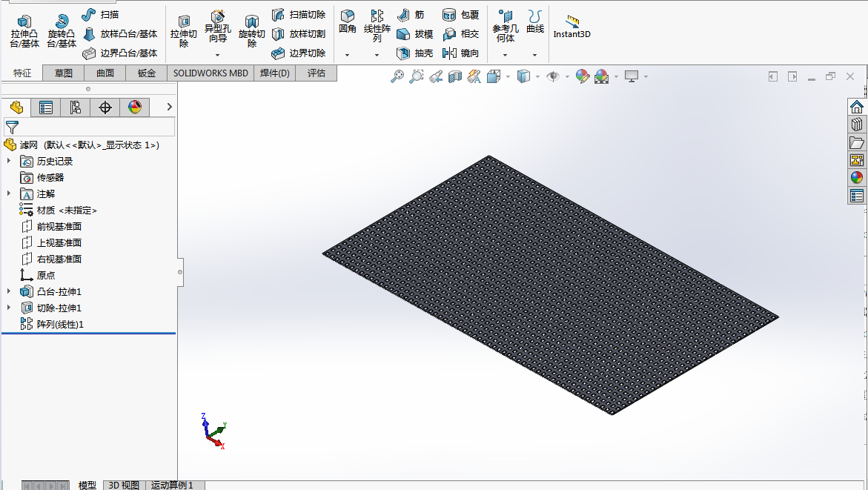Select the Mirror (镜向) tool
Viewport: 868px width, 490px height.
pos(460,53)
